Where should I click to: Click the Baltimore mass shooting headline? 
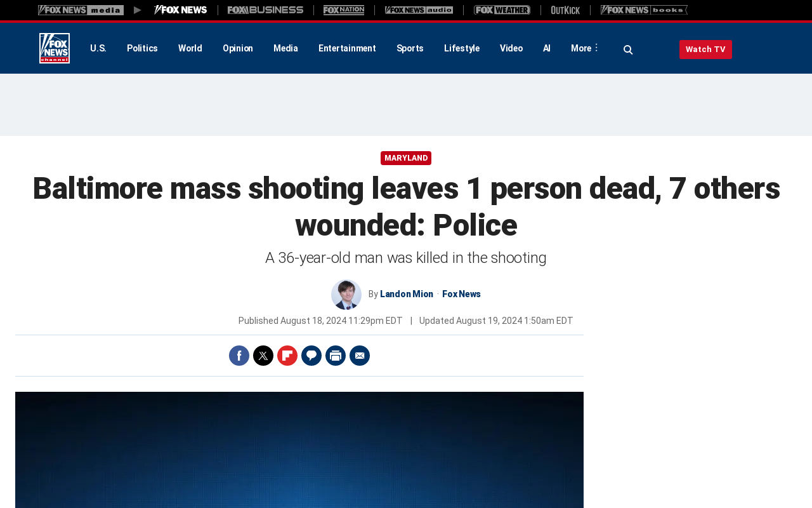[406, 206]
